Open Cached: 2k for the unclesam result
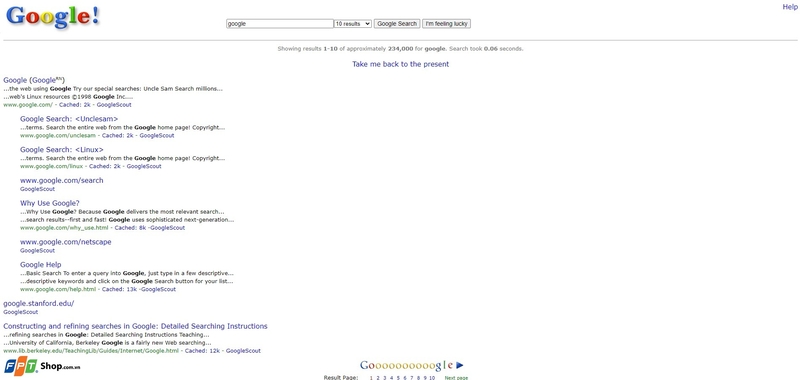The width and height of the screenshot is (800, 380). [117, 136]
